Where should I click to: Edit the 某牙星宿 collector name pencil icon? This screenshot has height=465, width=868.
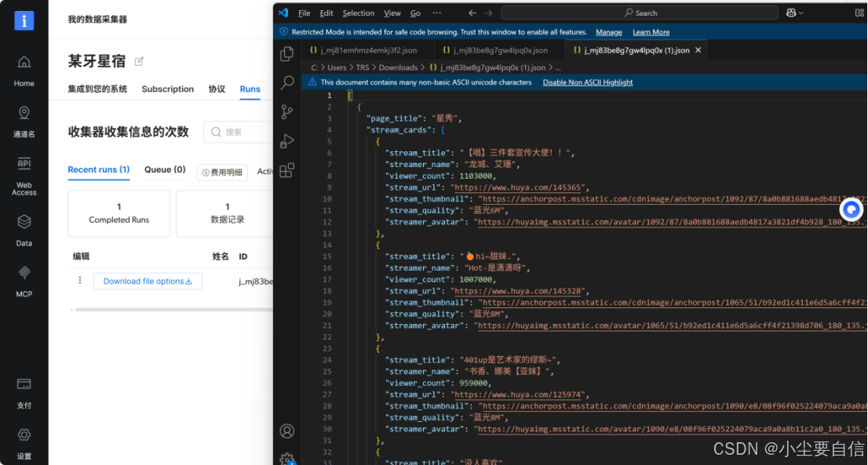139,61
